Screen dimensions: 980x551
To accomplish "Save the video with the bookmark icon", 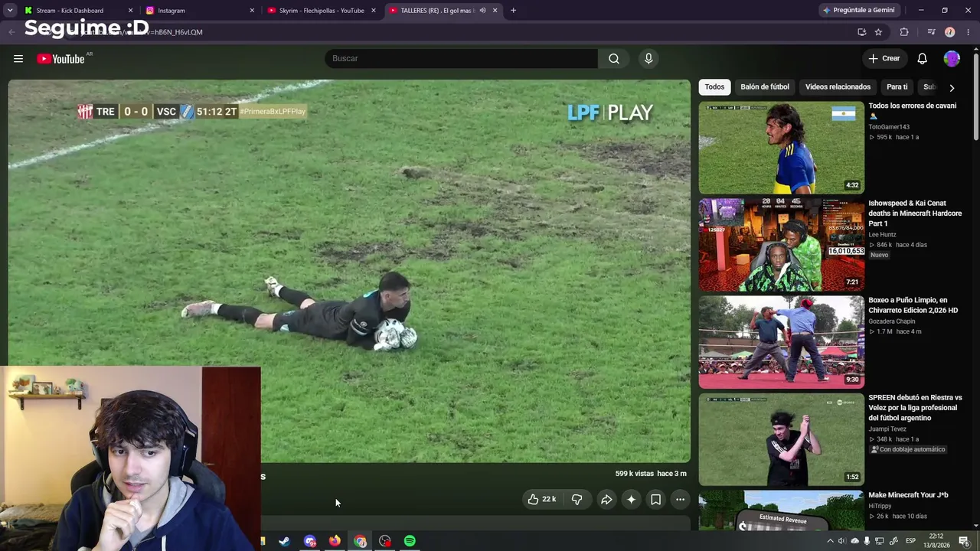I will click(x=656, y=500).
